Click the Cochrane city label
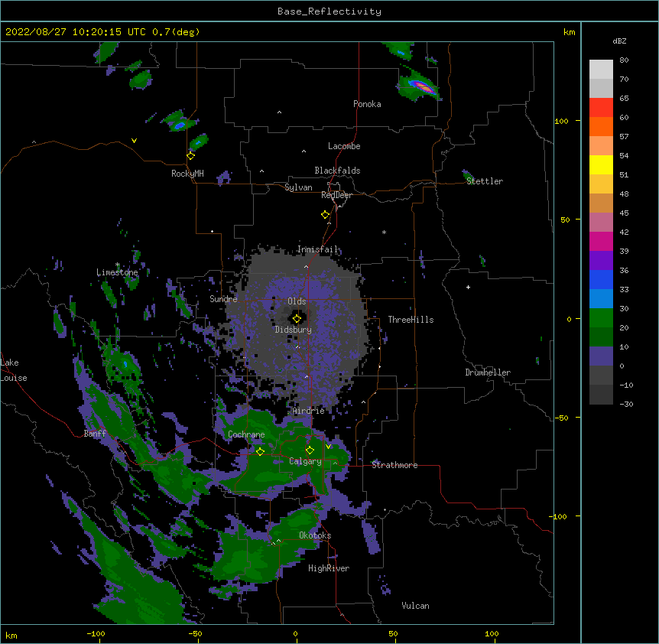The image size is (659, 644). pos(246,434)
